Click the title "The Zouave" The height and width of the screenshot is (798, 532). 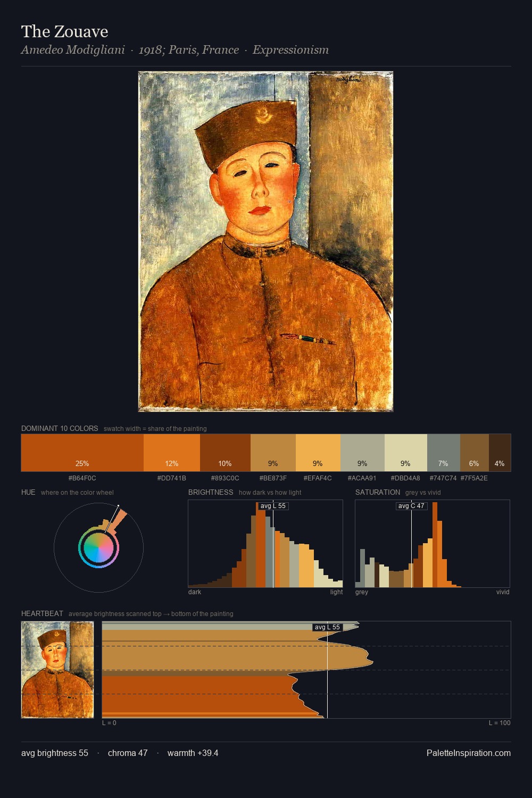pyautogui.click(x=65, y=32)
